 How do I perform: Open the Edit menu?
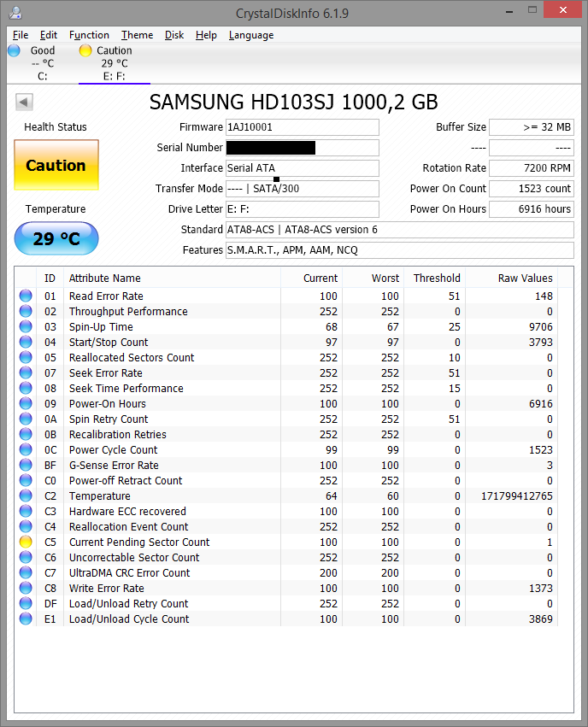48,35
